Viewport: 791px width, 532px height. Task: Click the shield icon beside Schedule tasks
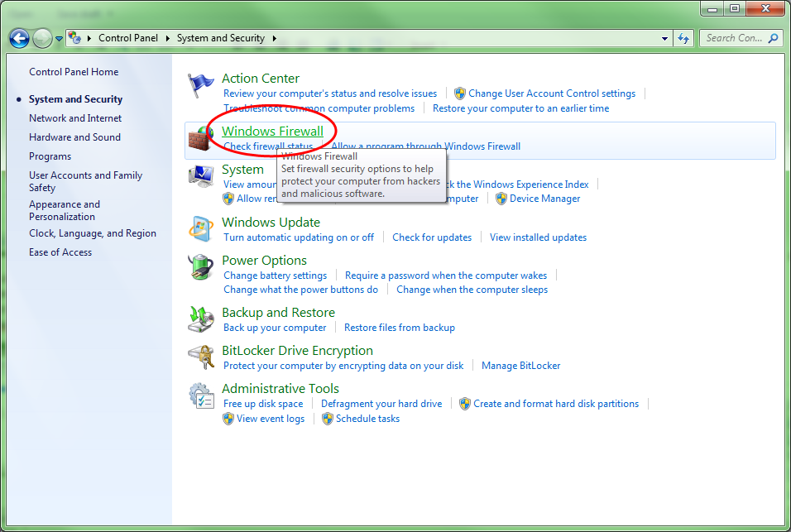tap(328, 419)
